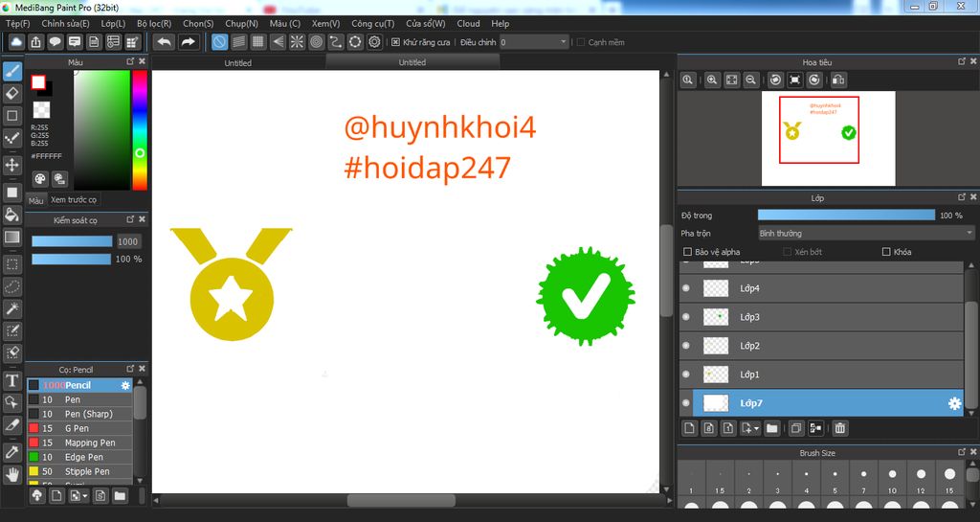Screen dimensions: 980x522
Task: Select the Stipple Pen brush
Action: click(79, 471)
